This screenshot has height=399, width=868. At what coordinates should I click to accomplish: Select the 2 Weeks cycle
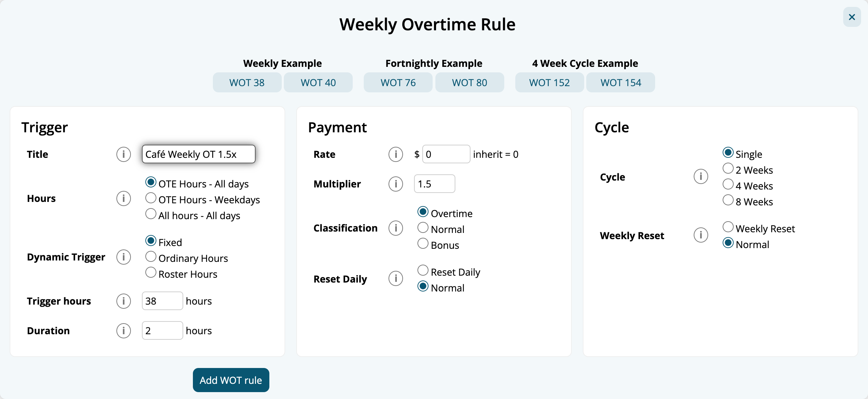click(x=728, y=168)
